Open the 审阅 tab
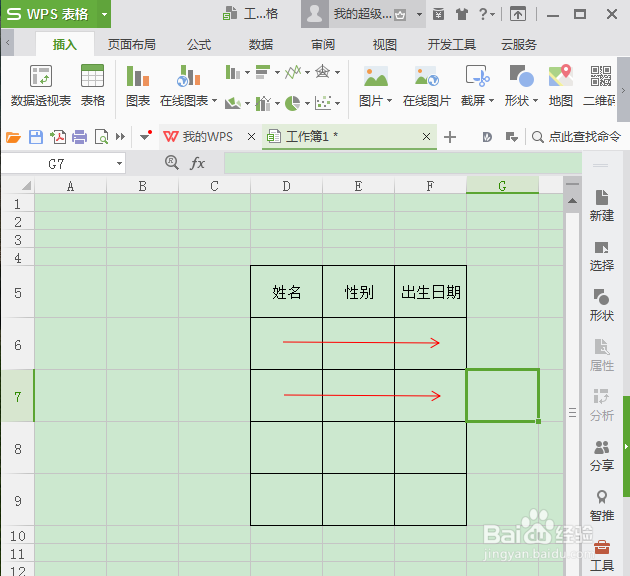630x576 pixels. pos(323,45)
